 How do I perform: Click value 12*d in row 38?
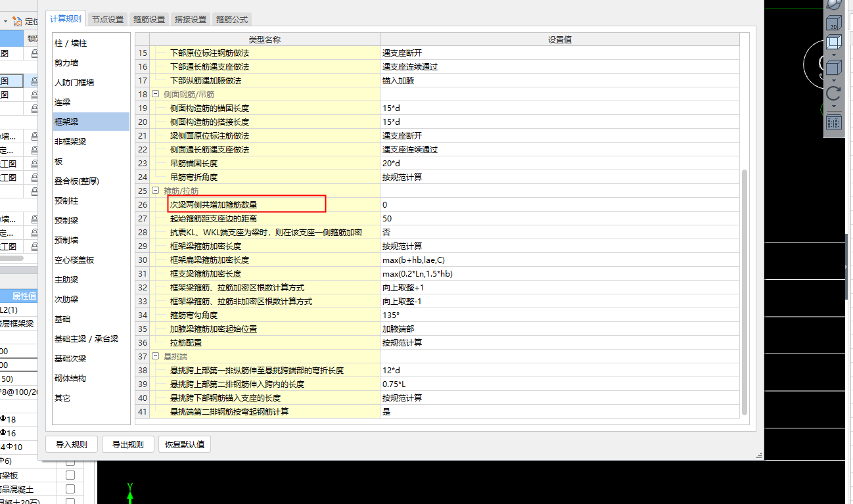pyautogui.click(x=560, y=371)
